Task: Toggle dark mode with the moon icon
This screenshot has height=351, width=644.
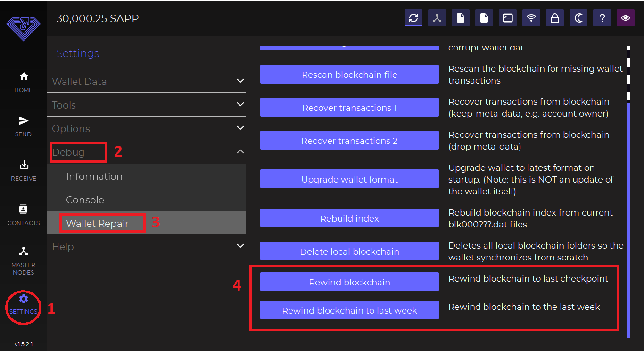Action: pos(578,18)
